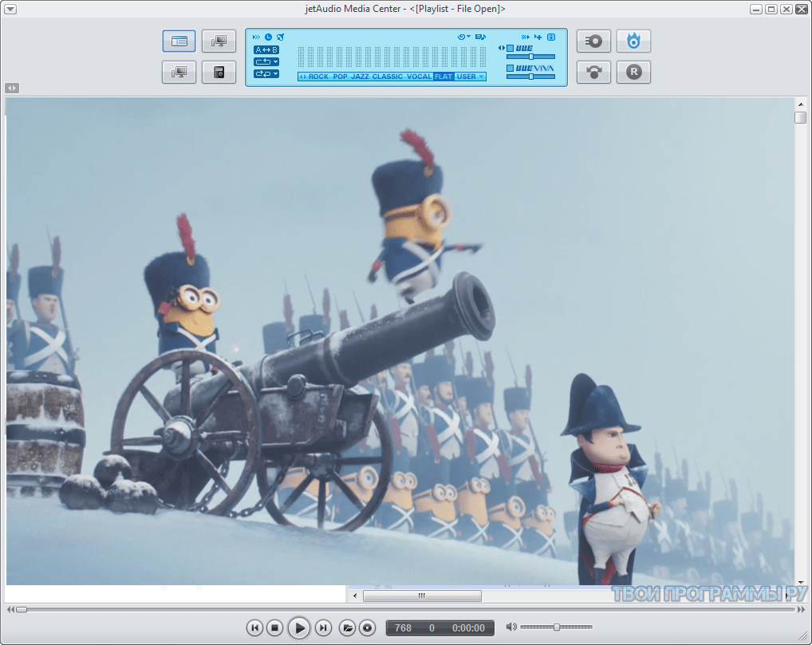
Task: Adjust the BBE level slider
Action: 530,57
